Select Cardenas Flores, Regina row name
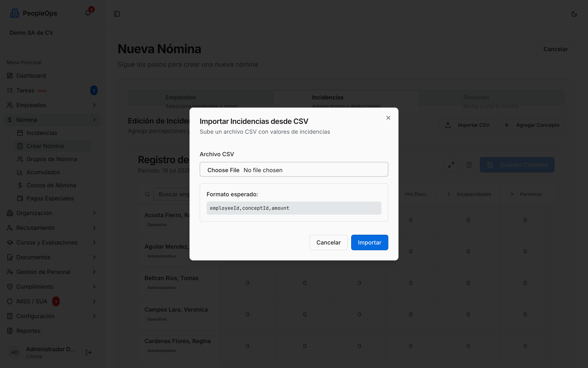 (177, 341)
